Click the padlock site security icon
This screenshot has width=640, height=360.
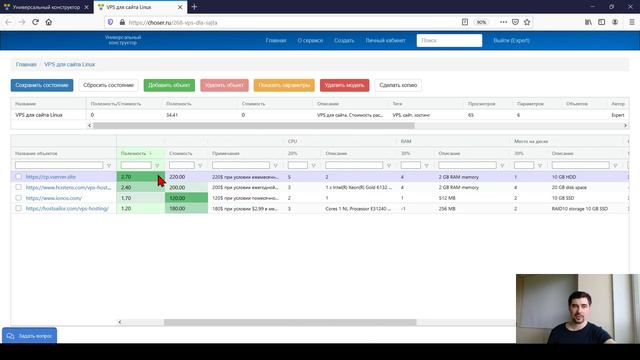tap(122, 22)
